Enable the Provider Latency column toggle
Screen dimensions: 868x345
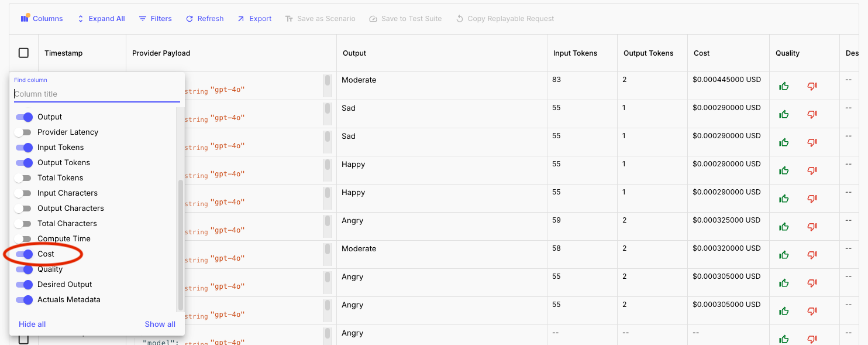pyautogui.click(x=23, y=132)
